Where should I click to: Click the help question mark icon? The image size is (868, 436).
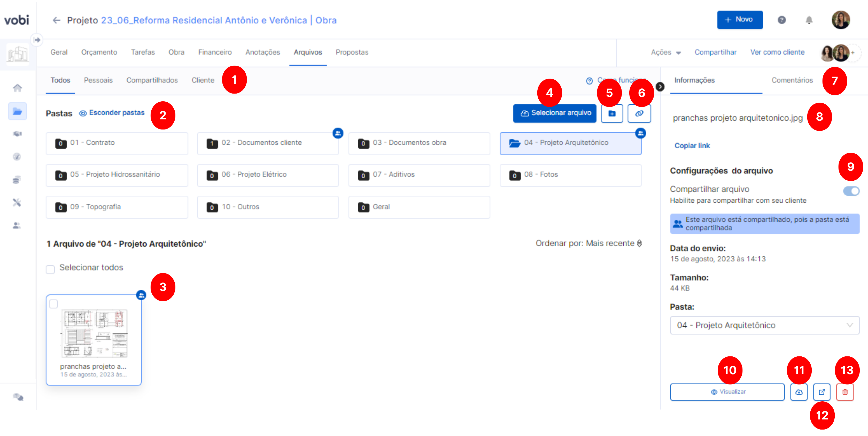coord(781,20)
